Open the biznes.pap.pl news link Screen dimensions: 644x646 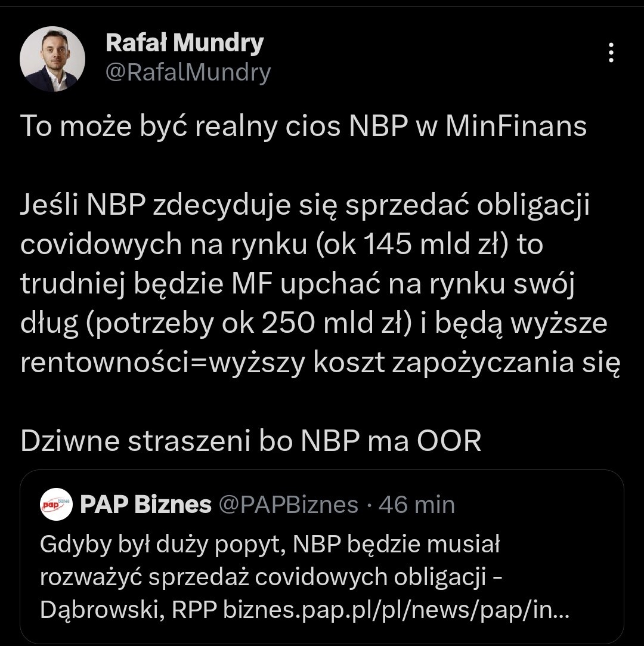[396, 610]
